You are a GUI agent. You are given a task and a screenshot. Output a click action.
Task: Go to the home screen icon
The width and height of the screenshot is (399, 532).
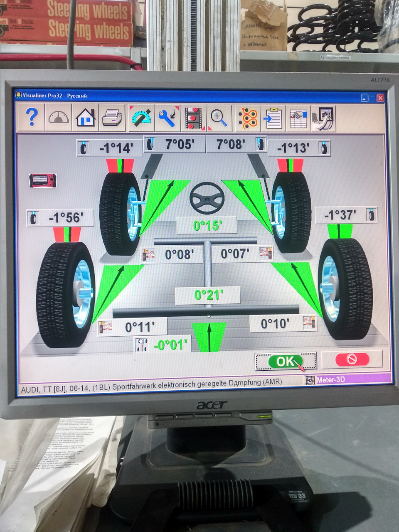point(86,118)
